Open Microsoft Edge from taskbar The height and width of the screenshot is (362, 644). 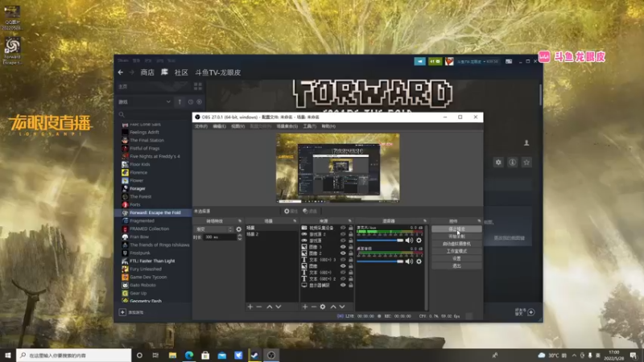point(189,355)
